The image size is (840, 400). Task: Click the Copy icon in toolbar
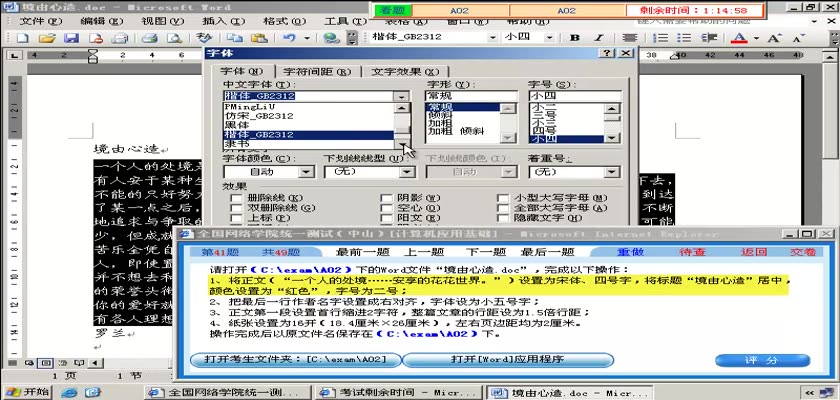click(234, 38)
